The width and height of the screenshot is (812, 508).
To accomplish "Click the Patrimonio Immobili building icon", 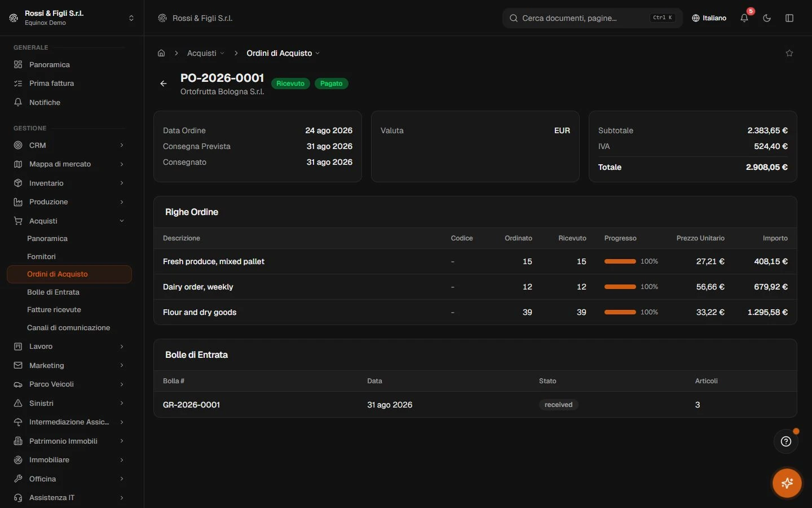I will 18,441.
